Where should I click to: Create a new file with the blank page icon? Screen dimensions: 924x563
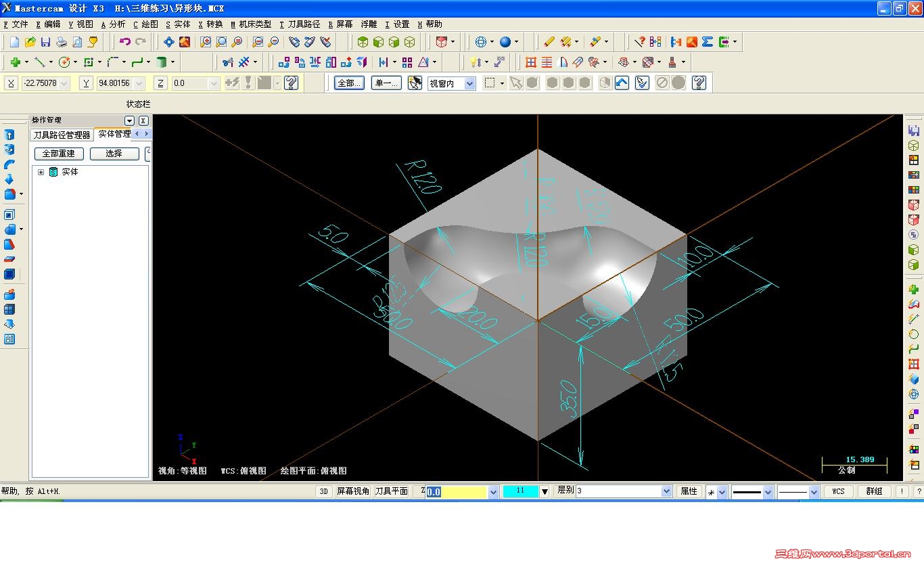point(14,42)
